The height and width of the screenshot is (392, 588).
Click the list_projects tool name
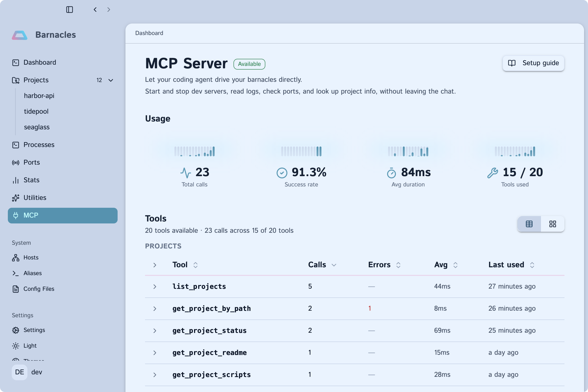[199, 286]
